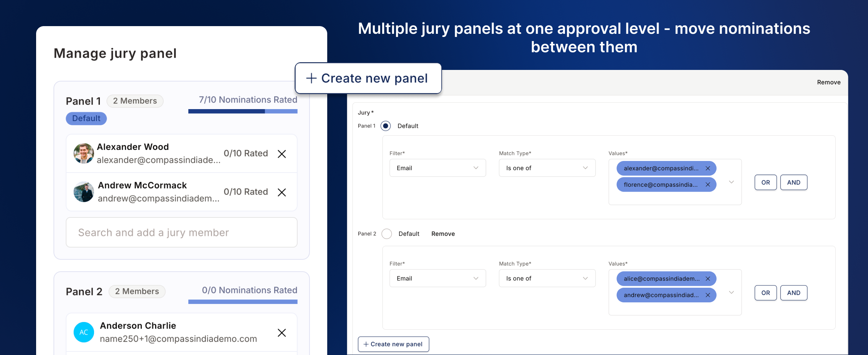Click Panel 2 '2 Members' badge
Screen dimensions: 868x355
[x=137, y=292]
